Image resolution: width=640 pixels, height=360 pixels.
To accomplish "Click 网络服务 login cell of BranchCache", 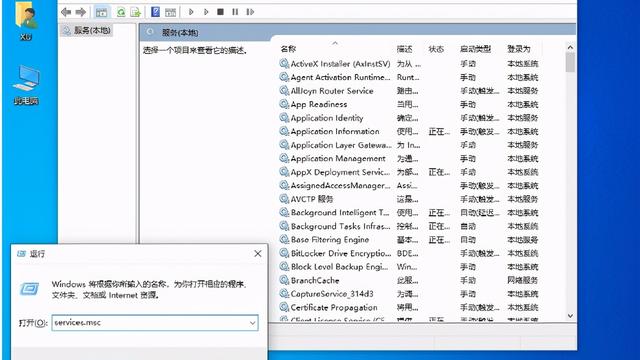I will (522, 280).
